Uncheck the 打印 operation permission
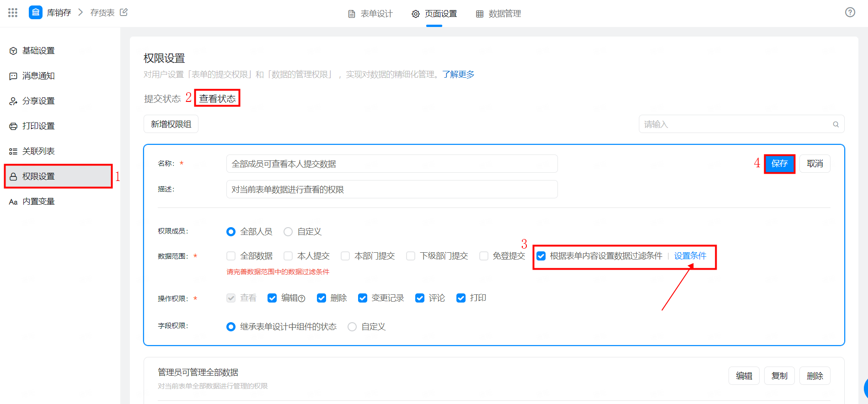 (461, 298)
